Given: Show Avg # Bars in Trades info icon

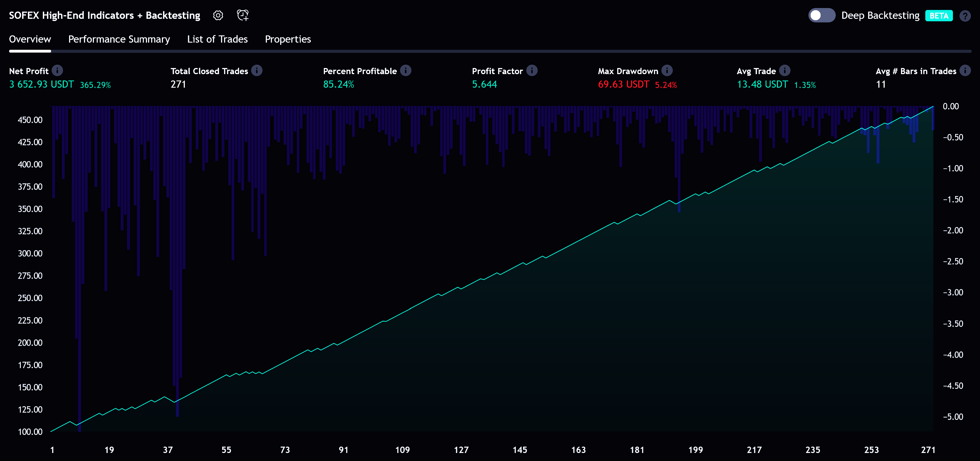Looking at the screenshot, I should click(x=965, y=71).
